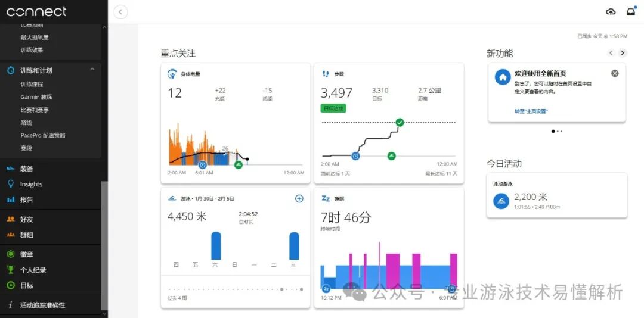Open the inbox notifications icon
Viewport: 644px width, 318px height.
[630, 12]
